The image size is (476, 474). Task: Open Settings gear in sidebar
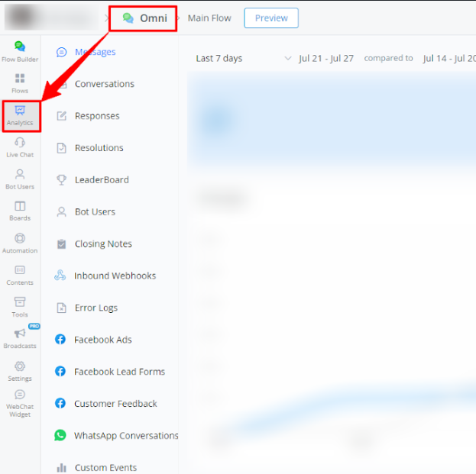[20, 370]
